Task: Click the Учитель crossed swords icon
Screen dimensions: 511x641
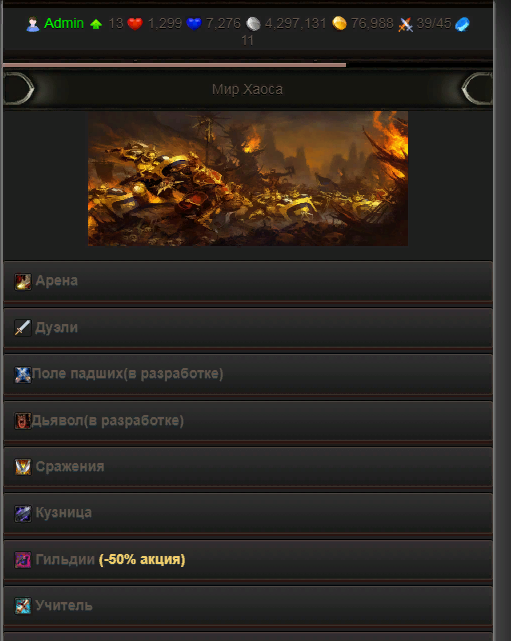Action: [23, 606]
